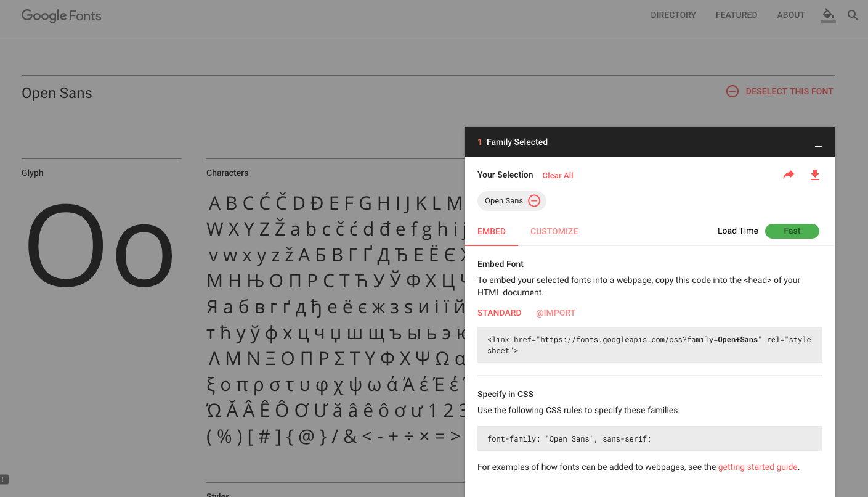Click the Embed Font heading
This screenshot has height=497, width=868.
pyautogui.click(x=500, y=264)
